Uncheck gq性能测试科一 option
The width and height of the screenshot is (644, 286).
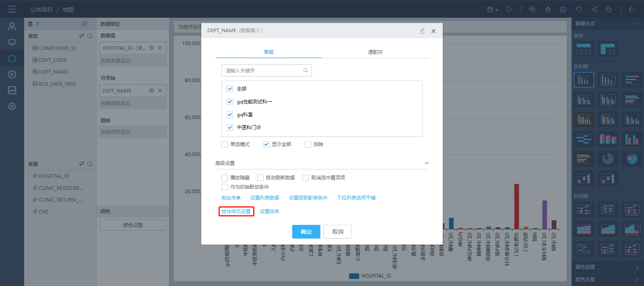(x=230, y=102)
